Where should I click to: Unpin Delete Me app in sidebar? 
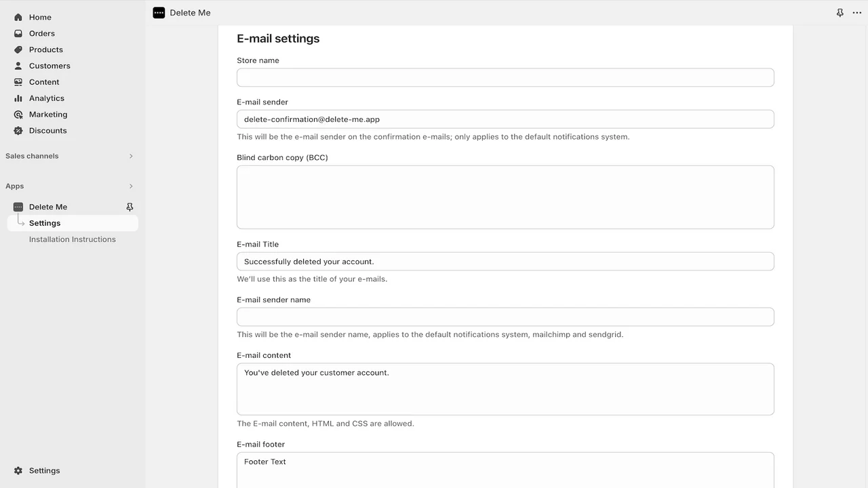pos(130,207)
